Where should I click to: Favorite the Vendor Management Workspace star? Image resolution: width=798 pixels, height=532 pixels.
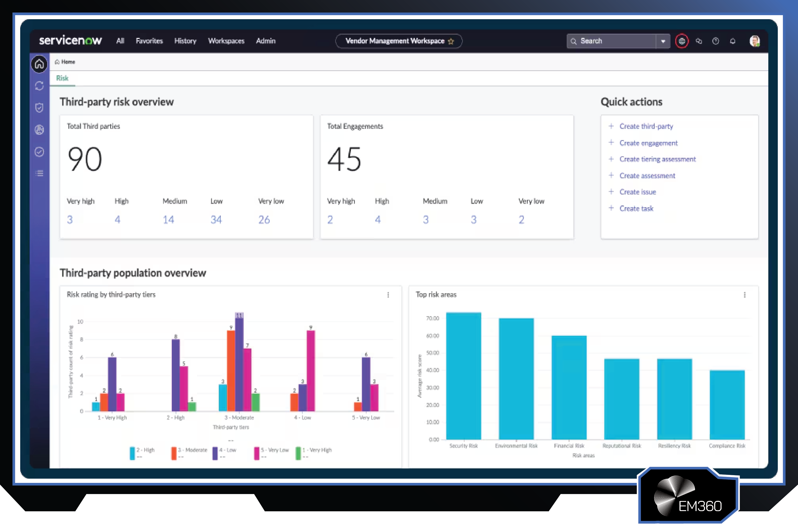point(451,41)
